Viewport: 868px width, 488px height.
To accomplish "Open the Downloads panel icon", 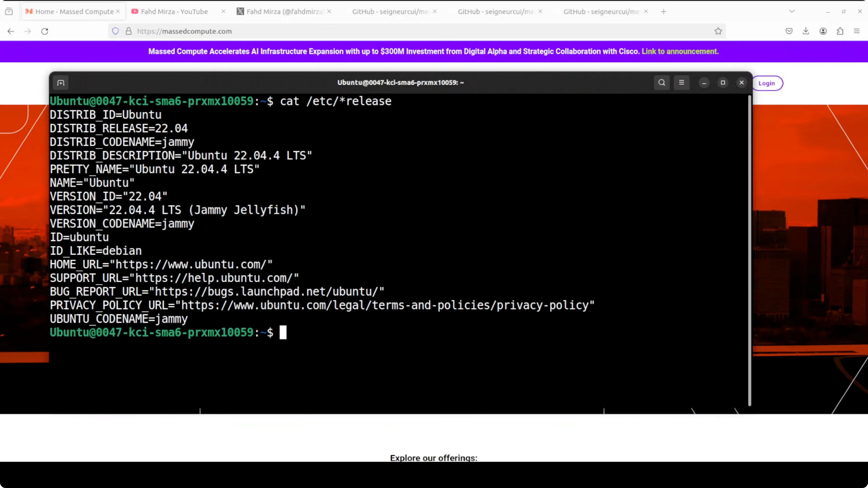I will [806, 31].
